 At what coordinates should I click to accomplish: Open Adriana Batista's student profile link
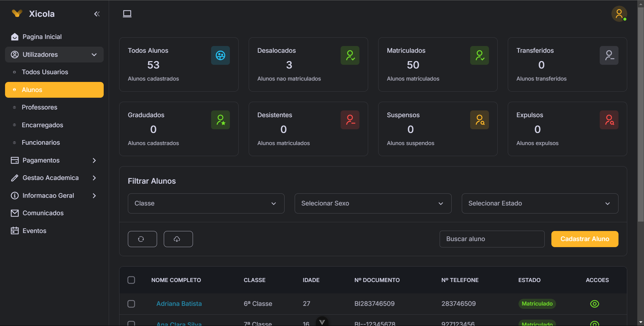pyautogui.click(x=179, y=304)
